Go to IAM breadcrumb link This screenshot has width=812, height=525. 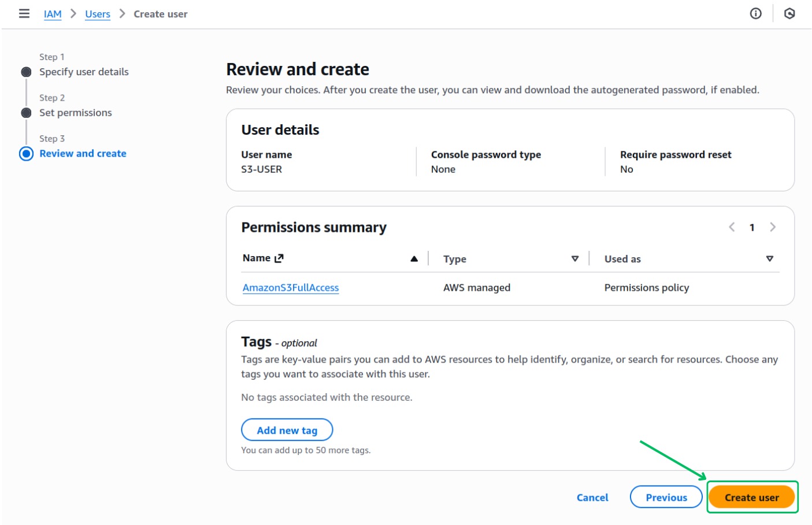[x=53, y=14]
